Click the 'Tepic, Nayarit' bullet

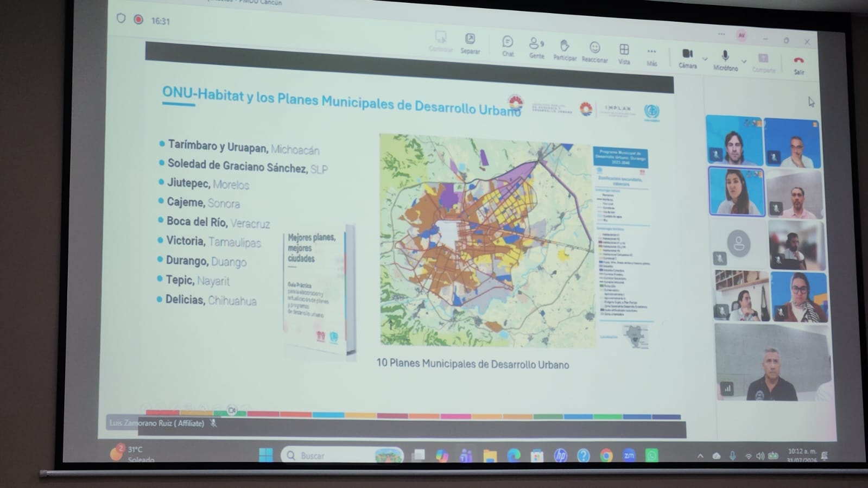(193, 280)
